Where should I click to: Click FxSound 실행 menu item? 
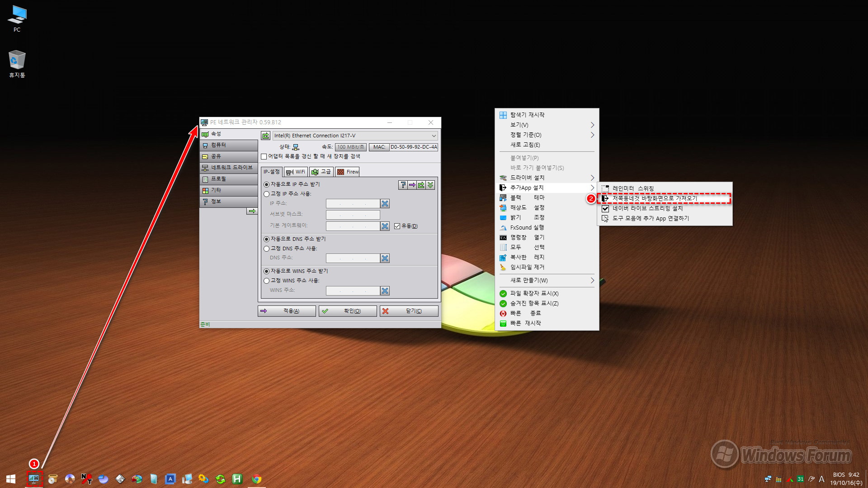tap(547, 228)
